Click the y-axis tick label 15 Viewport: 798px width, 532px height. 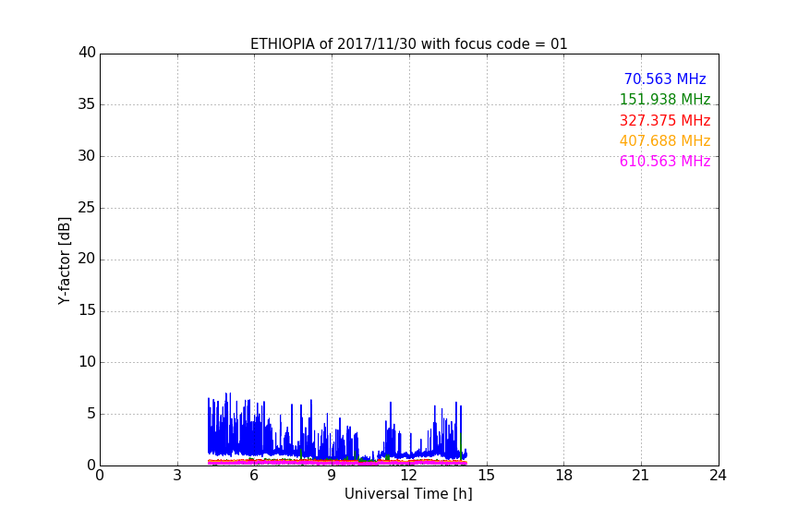pos(87,310)
